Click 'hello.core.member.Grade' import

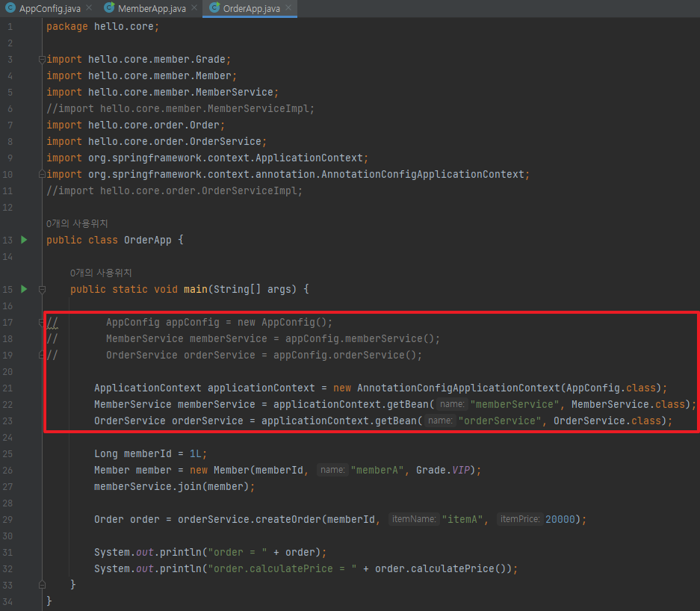156,59
